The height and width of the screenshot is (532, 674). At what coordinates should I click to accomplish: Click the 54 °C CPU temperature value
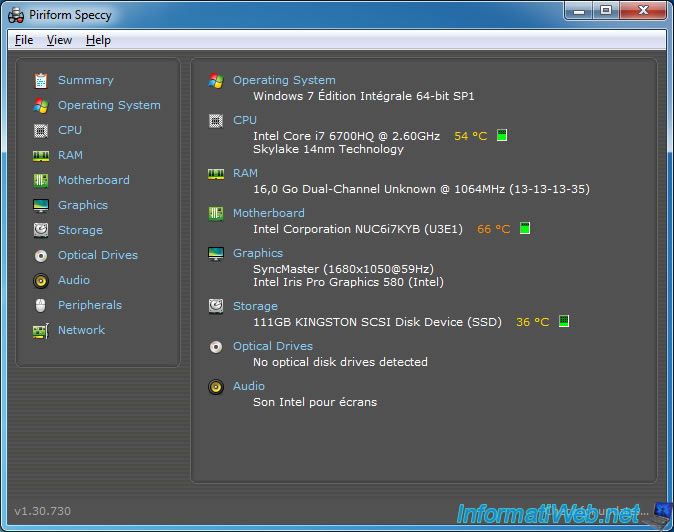(x=471, y=136)
